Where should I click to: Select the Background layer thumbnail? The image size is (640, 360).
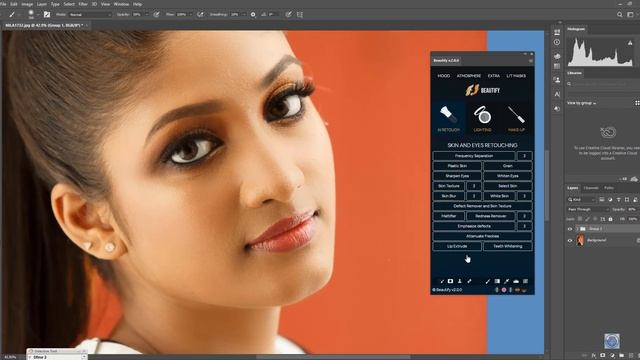point(580,240)
